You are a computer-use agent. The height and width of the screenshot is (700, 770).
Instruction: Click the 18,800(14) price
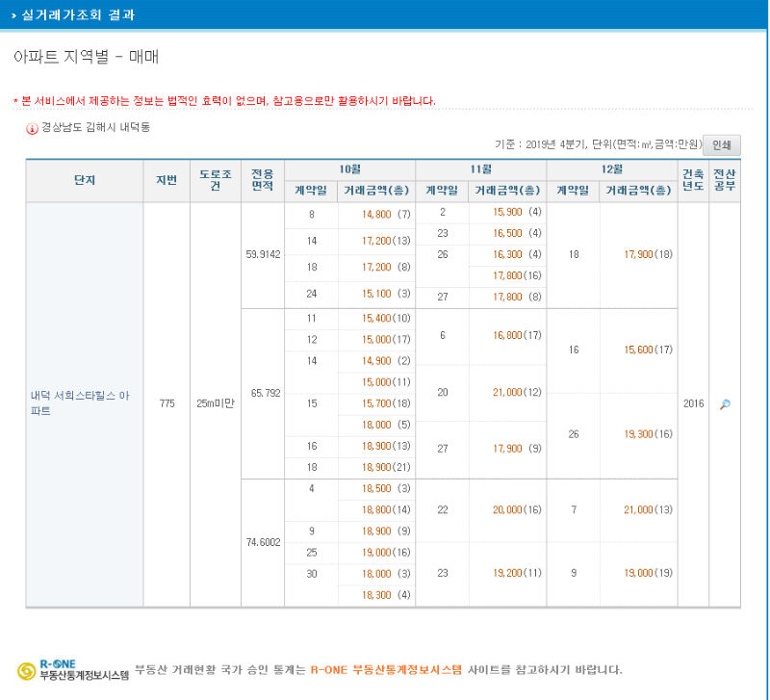386,510
